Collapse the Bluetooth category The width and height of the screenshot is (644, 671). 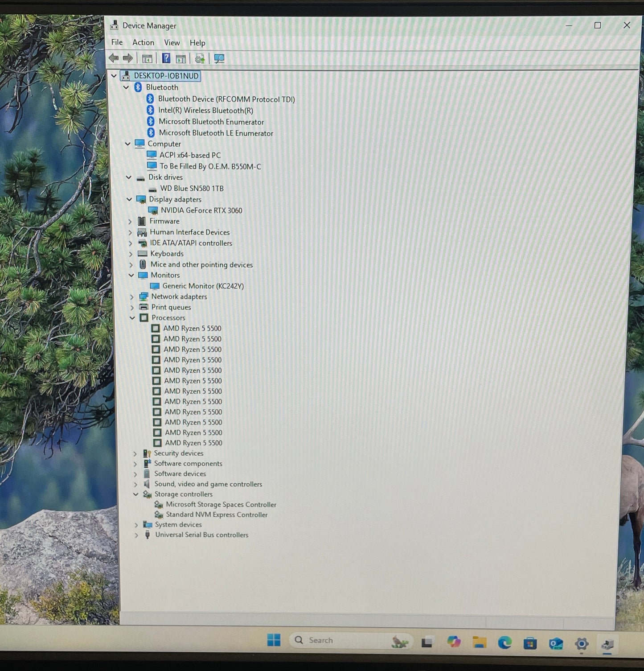(126, 87)
